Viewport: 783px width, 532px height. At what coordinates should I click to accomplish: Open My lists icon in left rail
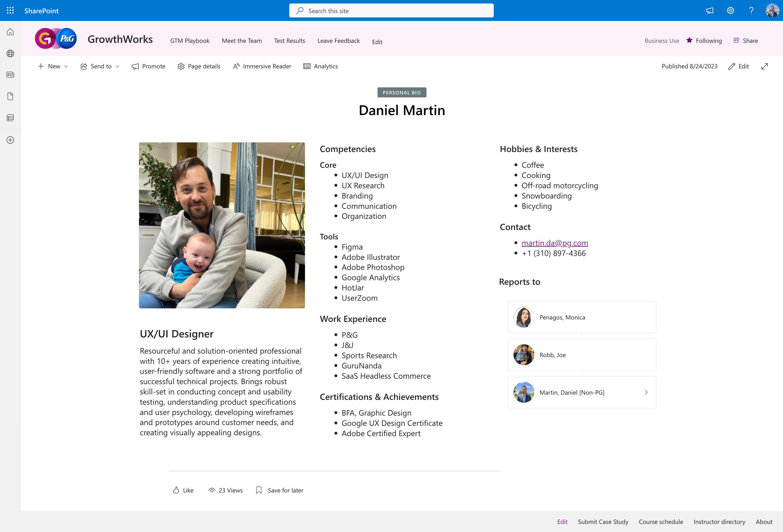coord(10,118)
